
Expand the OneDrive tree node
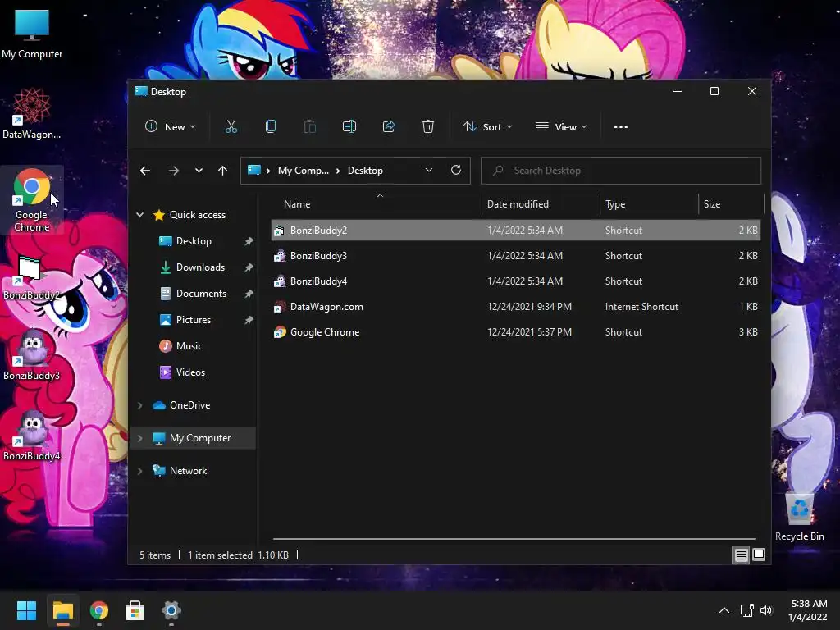pyautogui.click(x=139, y=405)
